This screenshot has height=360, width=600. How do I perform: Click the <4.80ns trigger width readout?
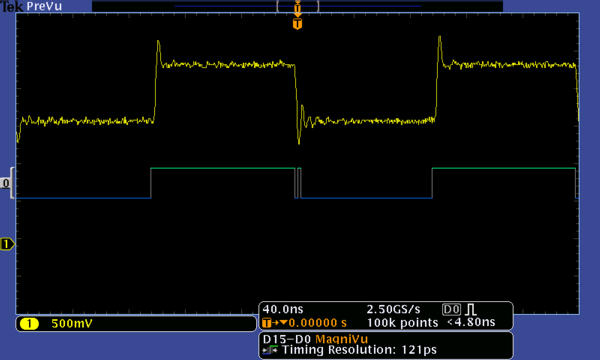(x=471, y=322)
